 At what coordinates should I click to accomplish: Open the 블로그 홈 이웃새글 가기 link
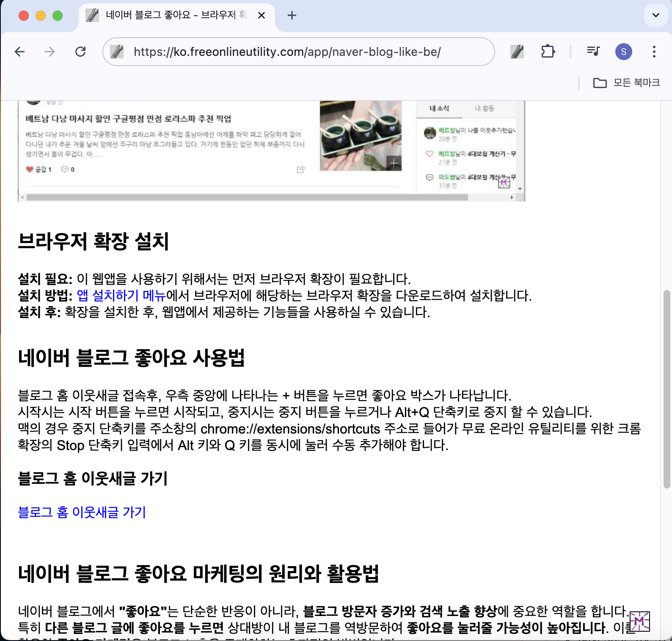[82, 512]
